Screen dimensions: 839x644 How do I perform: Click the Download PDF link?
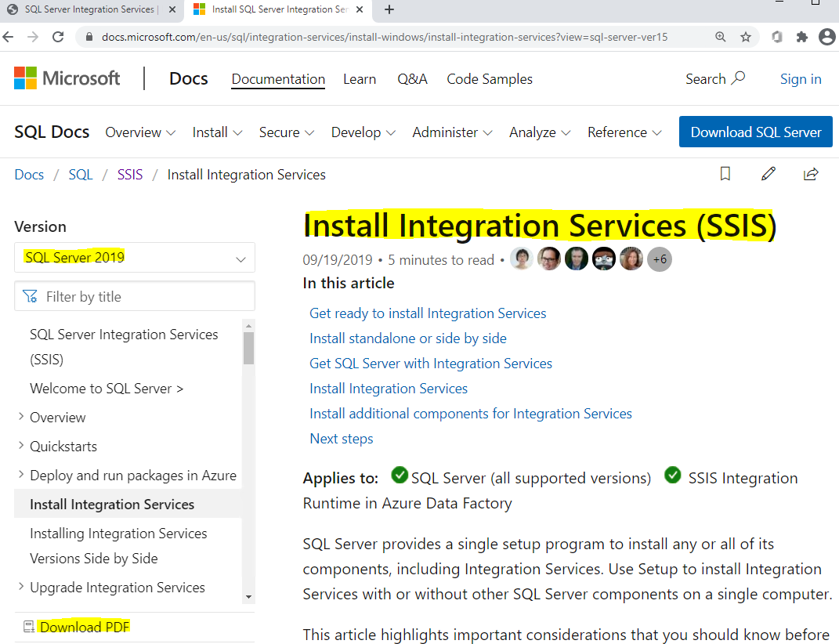85,627
